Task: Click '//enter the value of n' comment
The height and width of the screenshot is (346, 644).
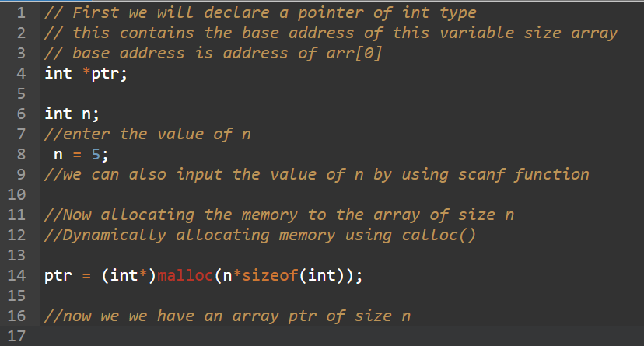Action: pos(148,135)
